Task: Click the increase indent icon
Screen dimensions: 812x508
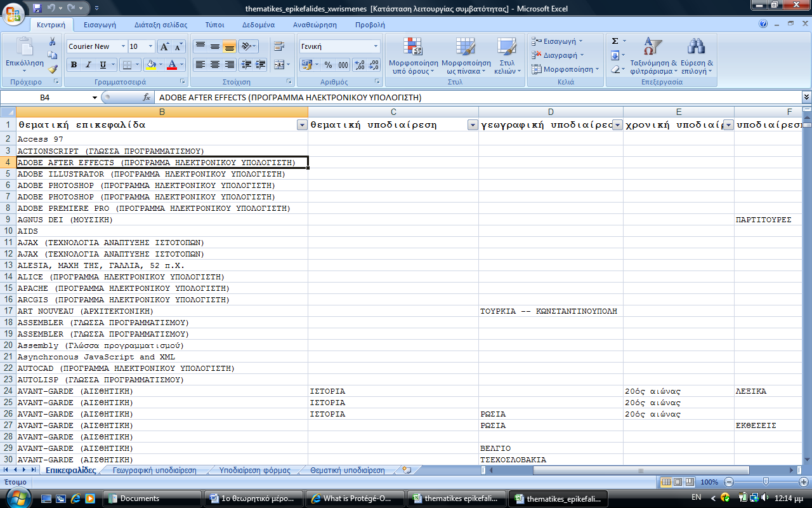Action: [x=261, y=65]
